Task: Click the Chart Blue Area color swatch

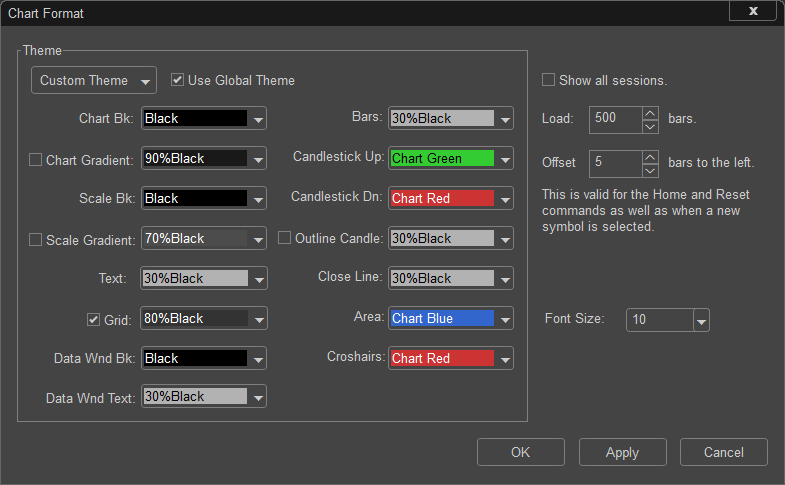Action: [443, 318]
